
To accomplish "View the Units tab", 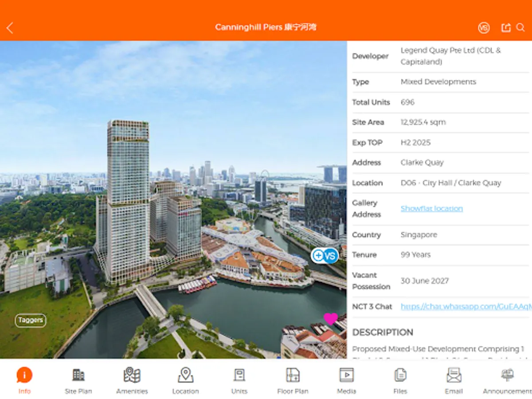I will 239,380.
